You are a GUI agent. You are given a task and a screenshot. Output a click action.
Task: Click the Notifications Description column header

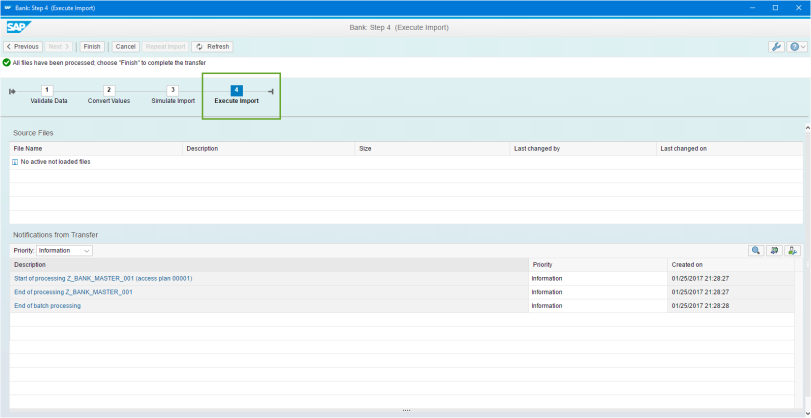[269, 264]
